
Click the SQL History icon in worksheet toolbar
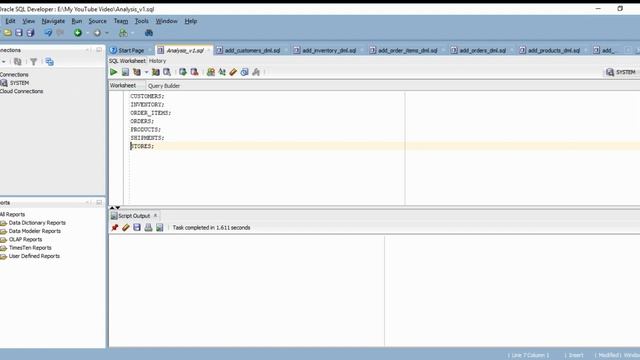tap(244, 72)
